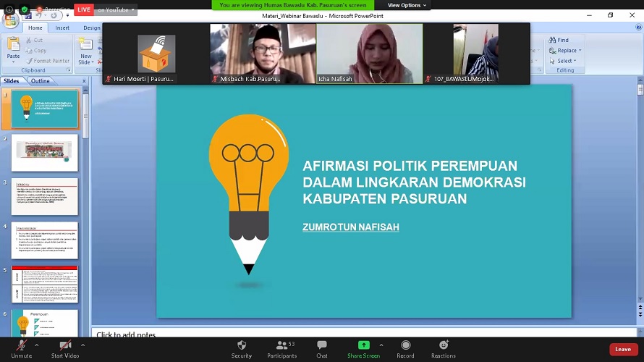Click the red Leave button
Viewport: 644px width, 362px height.
tap(623, 349)
